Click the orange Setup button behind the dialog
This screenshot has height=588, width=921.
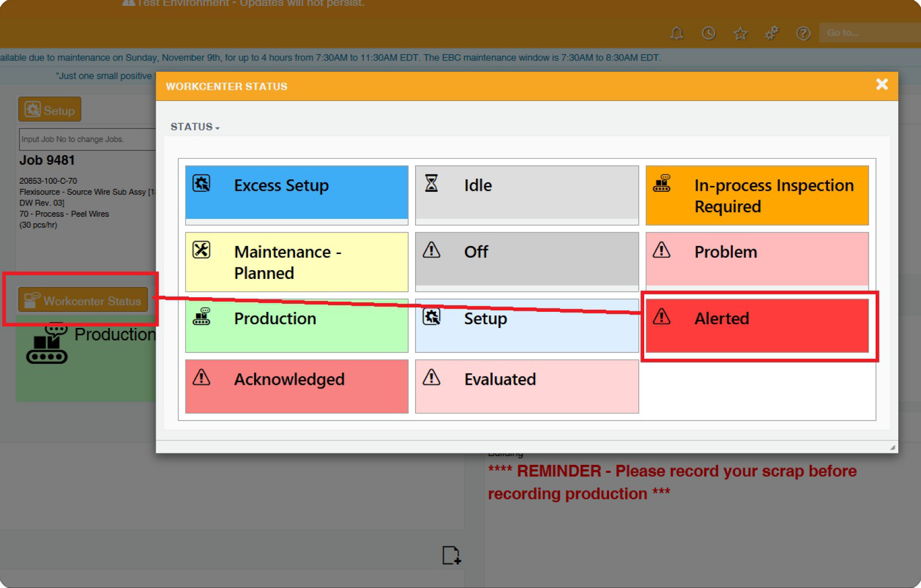[x=50, y=110]
